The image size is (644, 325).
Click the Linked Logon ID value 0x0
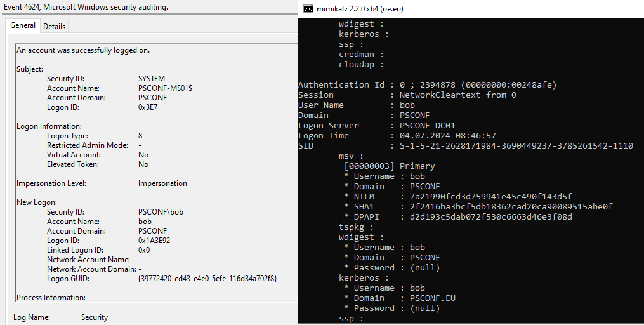144,250
